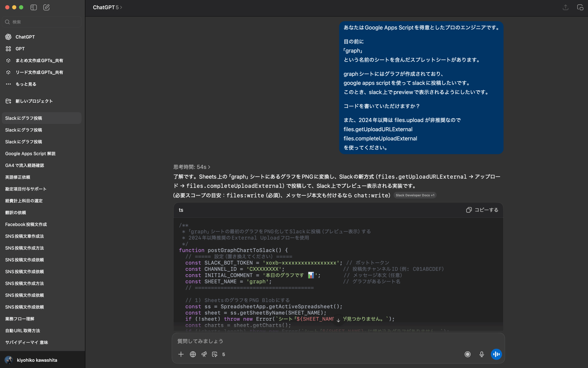The width and height of the screenshot is (588, 368).
Task: Open GPT in the sidebar
Action: [x=42, y=49]
